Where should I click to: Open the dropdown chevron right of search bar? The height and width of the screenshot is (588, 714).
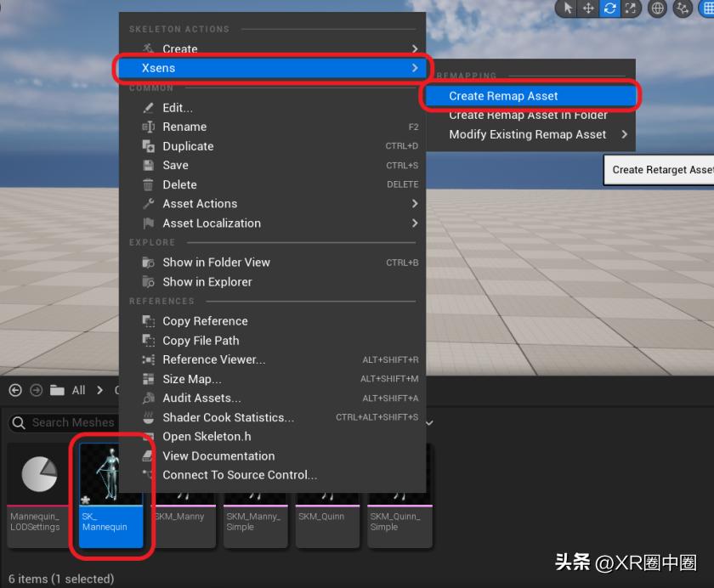pyautogui.click(x=429, y=423)
